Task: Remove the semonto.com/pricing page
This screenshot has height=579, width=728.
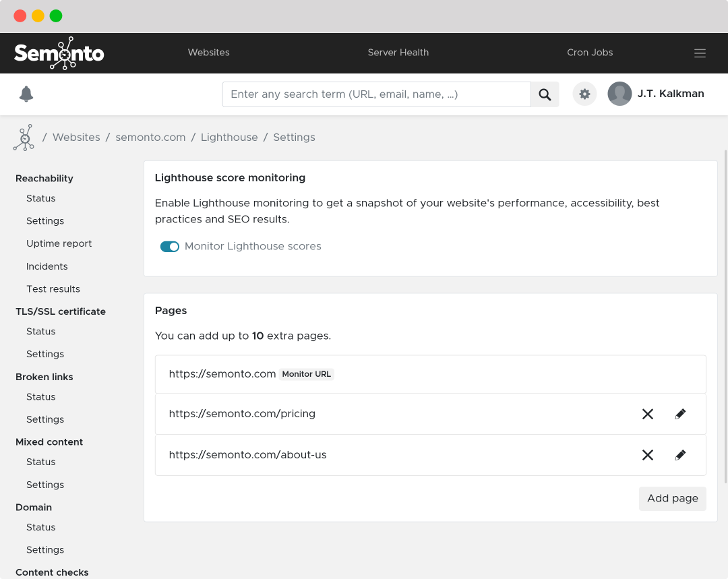Action: [x=647, y=414]
